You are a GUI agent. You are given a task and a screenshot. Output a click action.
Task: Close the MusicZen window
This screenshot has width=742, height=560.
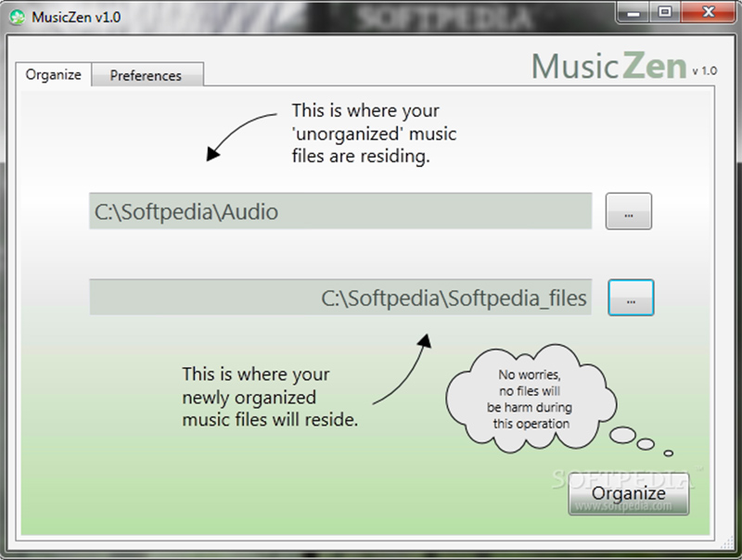[708, 12]
